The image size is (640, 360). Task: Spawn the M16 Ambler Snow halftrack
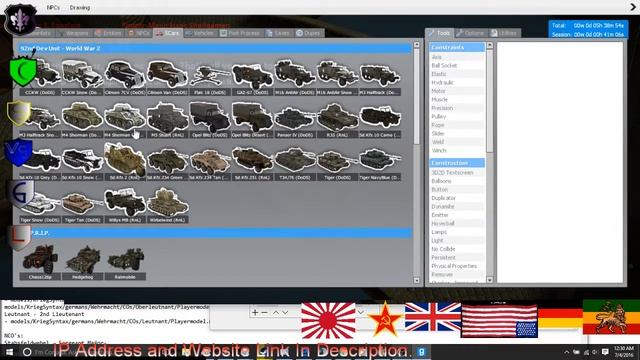coord(337,78)
